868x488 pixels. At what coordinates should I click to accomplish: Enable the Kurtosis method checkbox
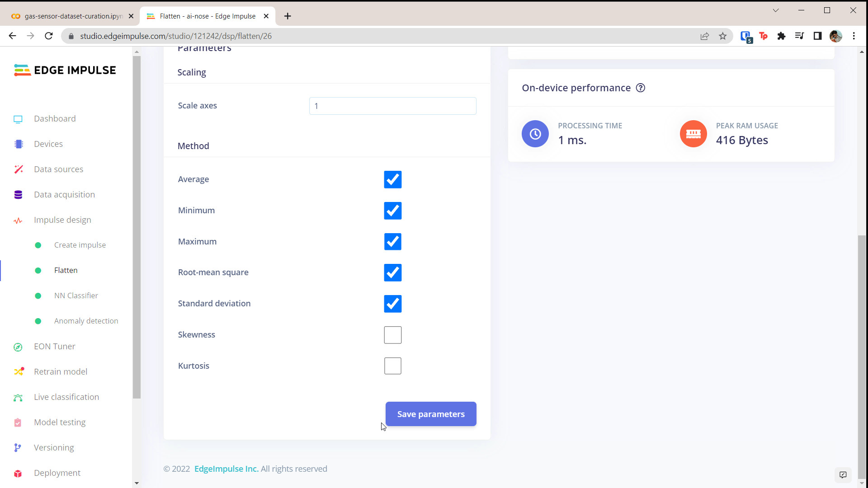393,366
